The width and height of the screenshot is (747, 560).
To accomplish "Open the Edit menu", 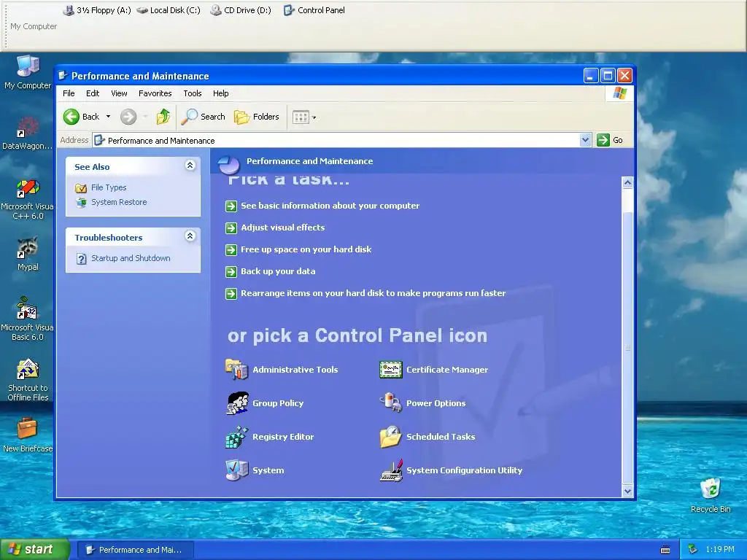I will [x=93, y=93].
